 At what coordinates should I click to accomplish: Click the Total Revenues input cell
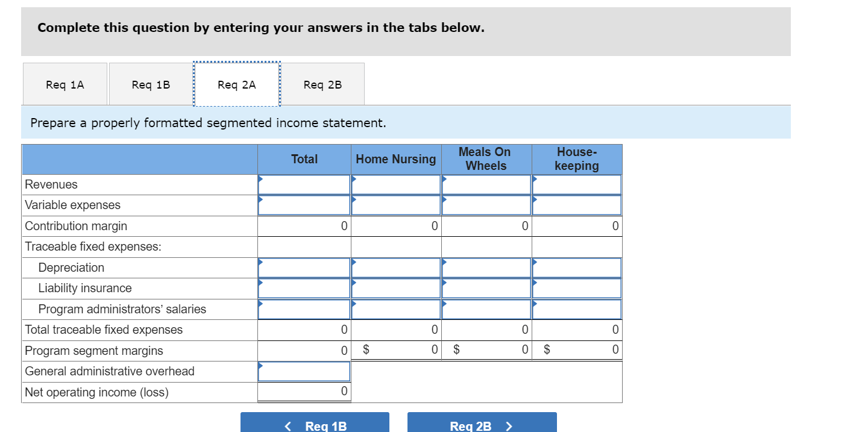click(304, 184)
